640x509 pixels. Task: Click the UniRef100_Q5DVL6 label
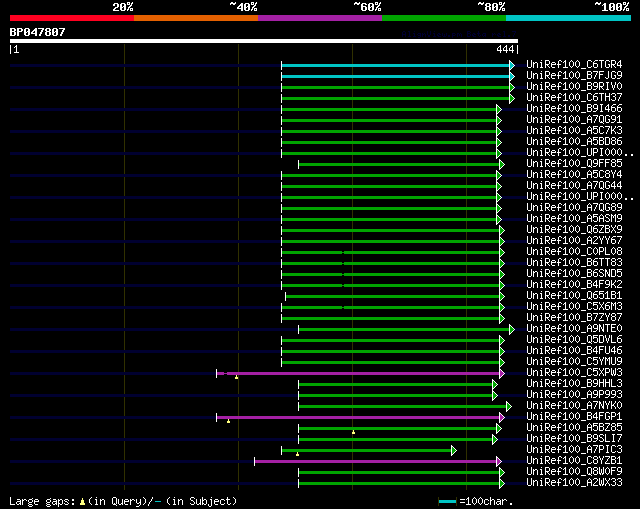tap(574, 340)
